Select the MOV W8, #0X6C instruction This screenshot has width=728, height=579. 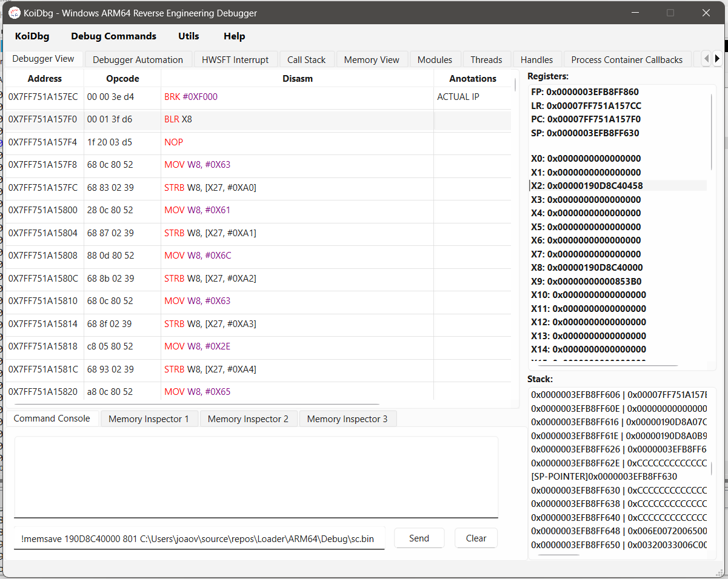pyautogui.click(x=198, y=256)
